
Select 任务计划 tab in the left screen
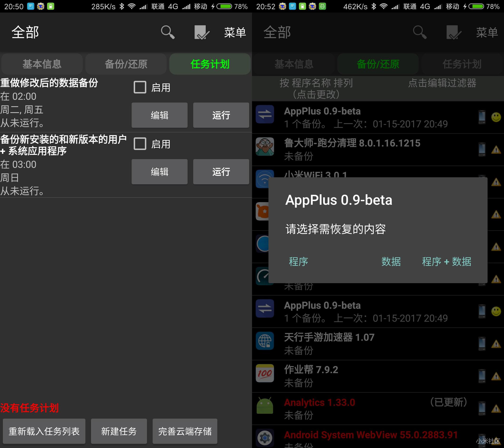(x=210, y=64)
